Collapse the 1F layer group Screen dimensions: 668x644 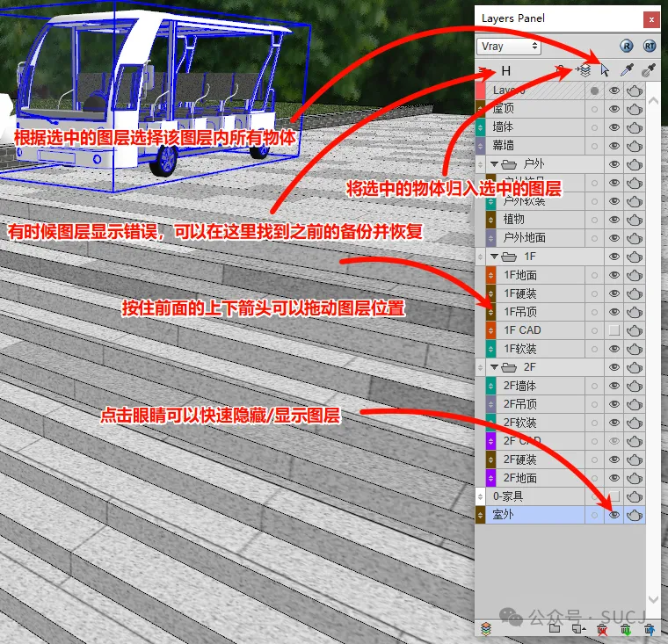click(x=494, y=257)
